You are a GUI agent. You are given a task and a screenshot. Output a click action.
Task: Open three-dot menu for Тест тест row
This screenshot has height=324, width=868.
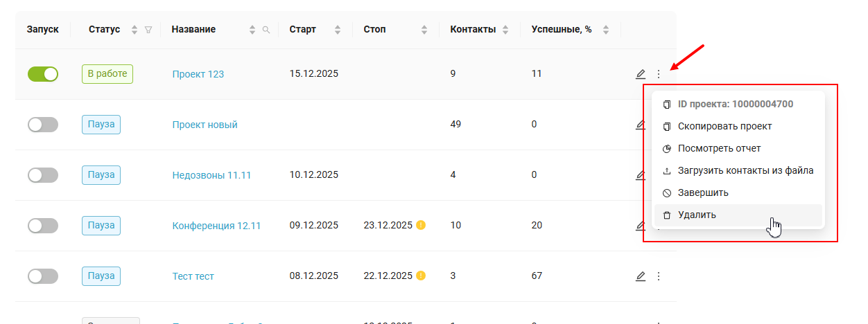[x=659, y=276]
